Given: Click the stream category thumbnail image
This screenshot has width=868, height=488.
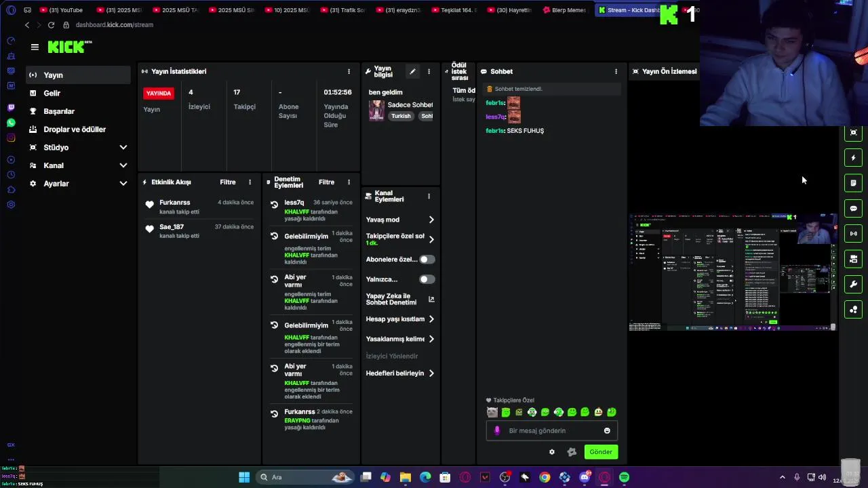Looking at the screenshot, I should [376, 110].
